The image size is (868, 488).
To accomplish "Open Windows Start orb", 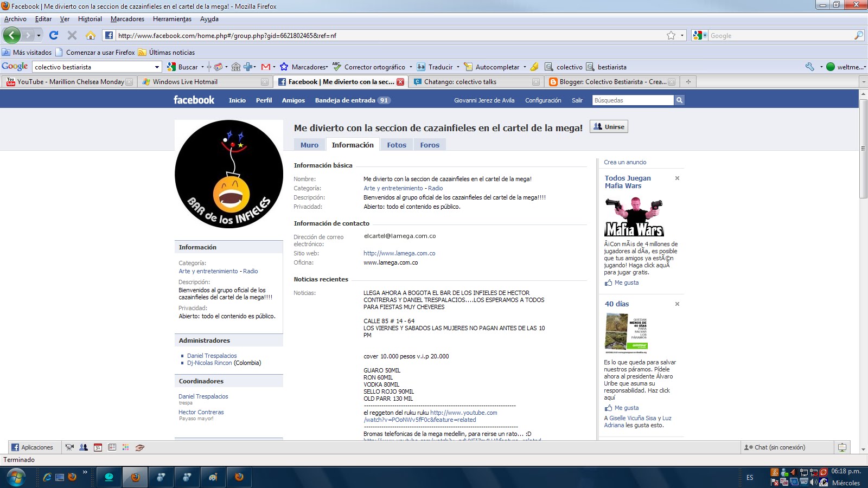I will tap(16, 478).
